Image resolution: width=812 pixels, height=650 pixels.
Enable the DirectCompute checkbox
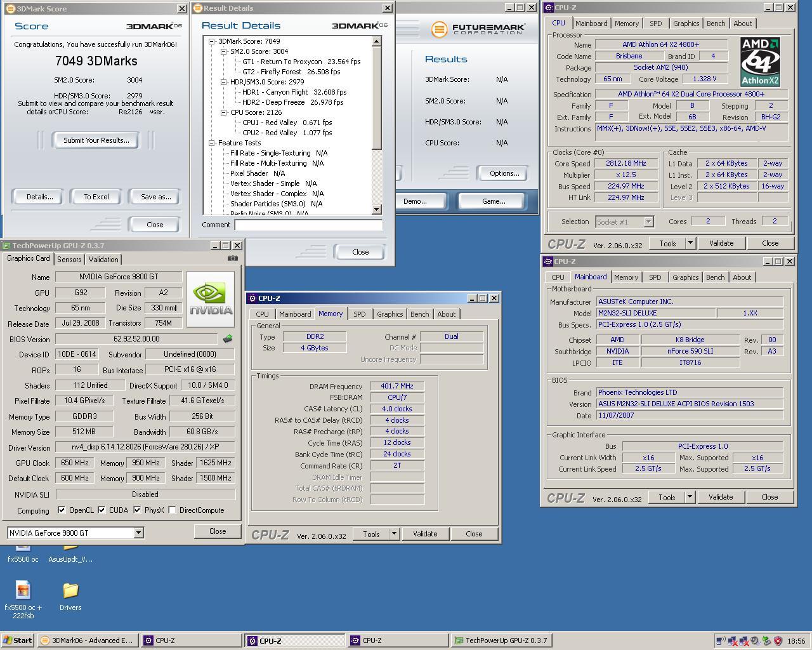coord(172,510)
